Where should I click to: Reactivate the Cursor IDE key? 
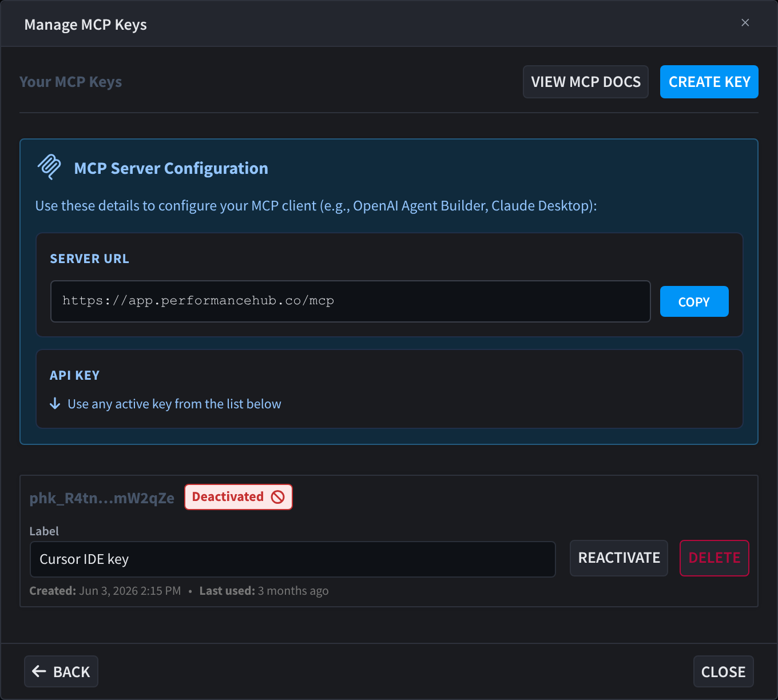(x=619, y=558)
